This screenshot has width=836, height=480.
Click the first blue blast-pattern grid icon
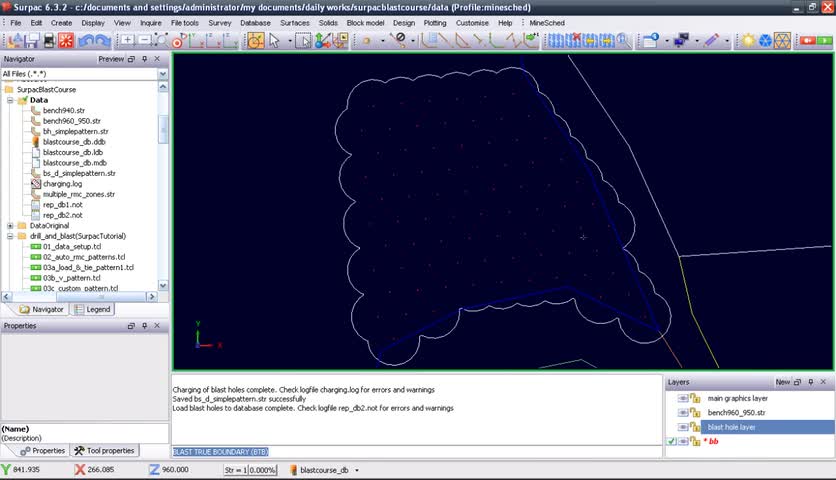click(x=555, y=41)
